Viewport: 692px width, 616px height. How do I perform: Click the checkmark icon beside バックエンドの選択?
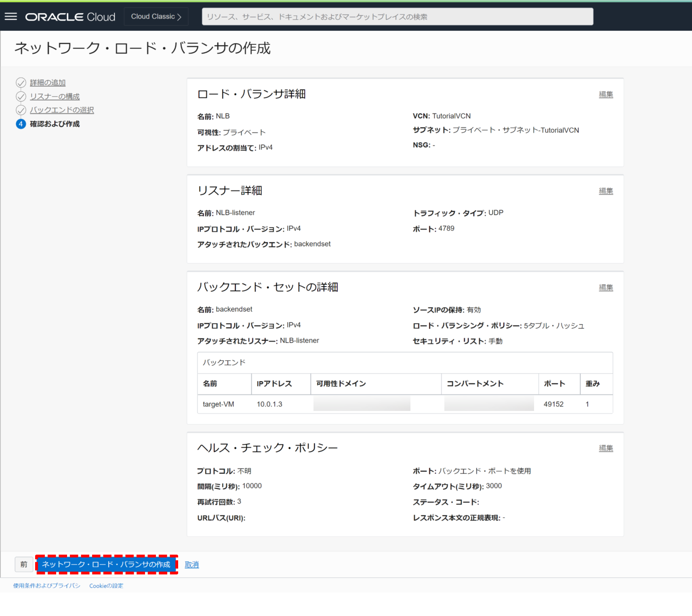(21, 110)
